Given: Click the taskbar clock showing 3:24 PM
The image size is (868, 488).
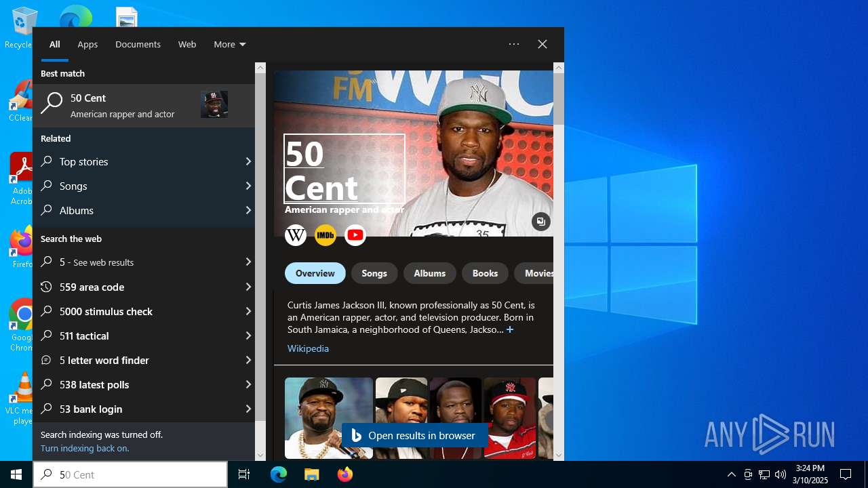Looking at the screenshot, I should [810, 474].
